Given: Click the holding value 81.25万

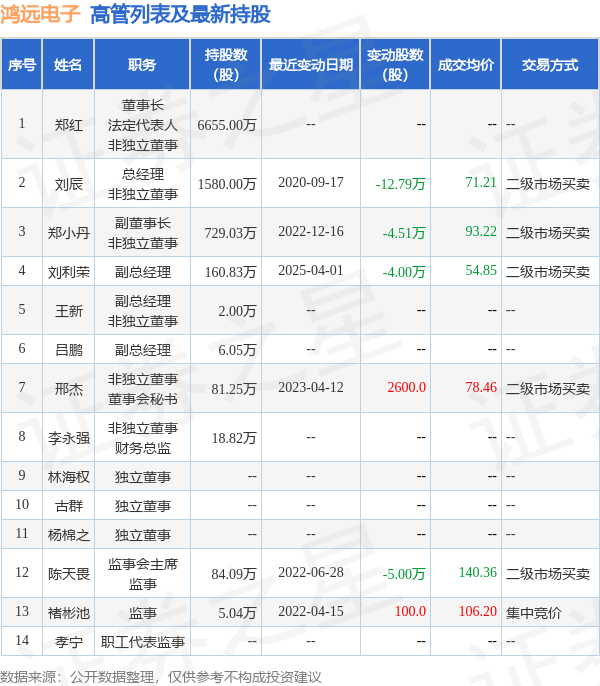Looking at the screenshot, I should tap(234, 389).
